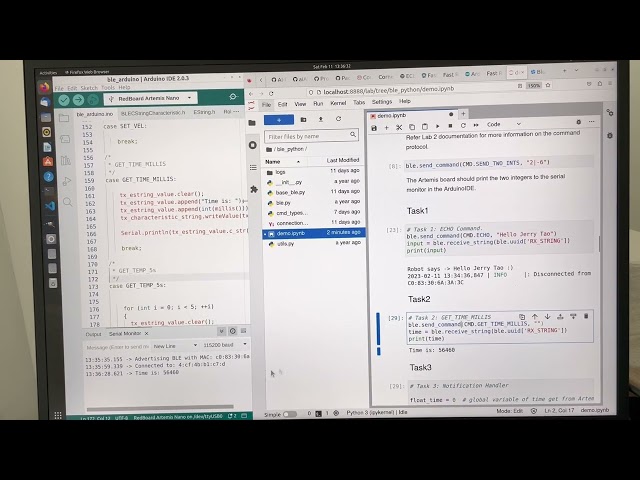Open utils.py in the file browser
640x480 pixels.
click(x=313, y=244)
